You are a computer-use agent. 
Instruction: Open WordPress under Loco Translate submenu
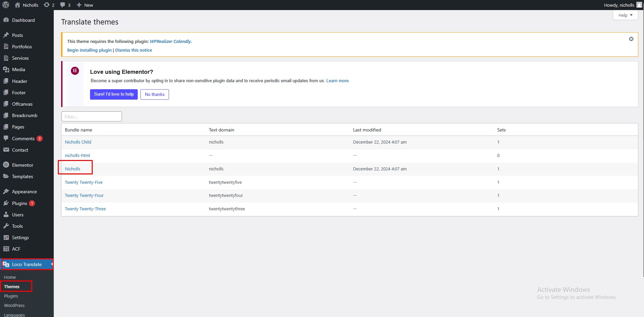(x=14, y=306)
